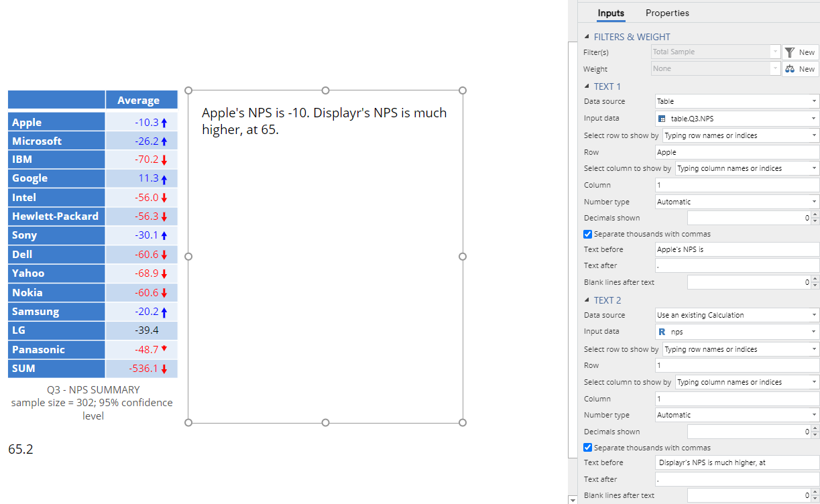Click the down arrow on the right scrollbar
This screenshot has height=504, width=820.
(x=573, y=500)
